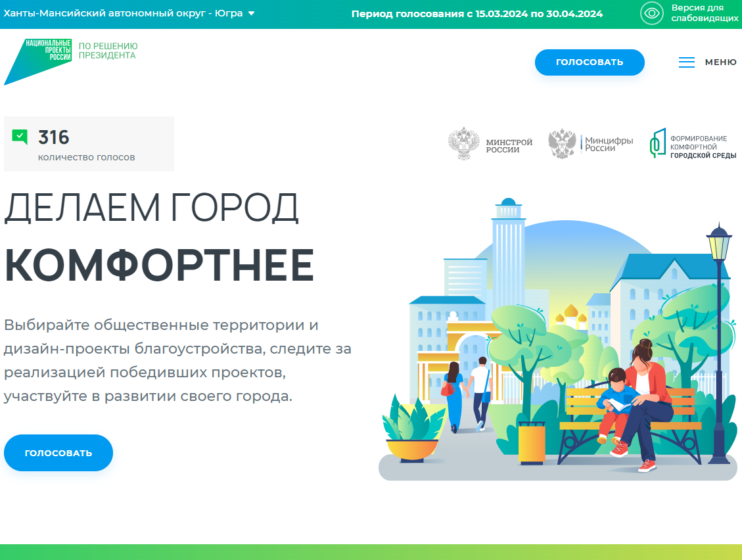
Task: Click the Ханты-Мансийский автономный округ region name
Action: [123, 13]
